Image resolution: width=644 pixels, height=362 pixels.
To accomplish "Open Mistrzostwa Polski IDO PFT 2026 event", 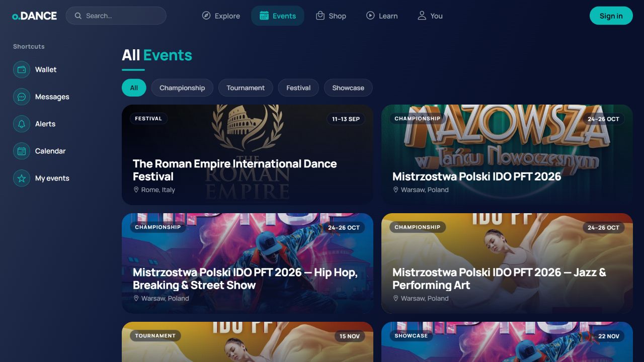I will click(x=507, y=154).
